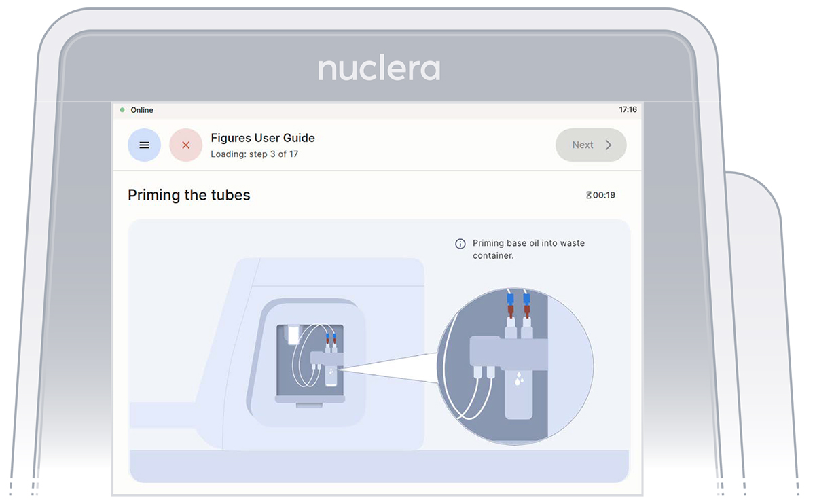815x504 pixels.
Task: Click the nuclera logo on the device
Action: [x=379, y=69]
